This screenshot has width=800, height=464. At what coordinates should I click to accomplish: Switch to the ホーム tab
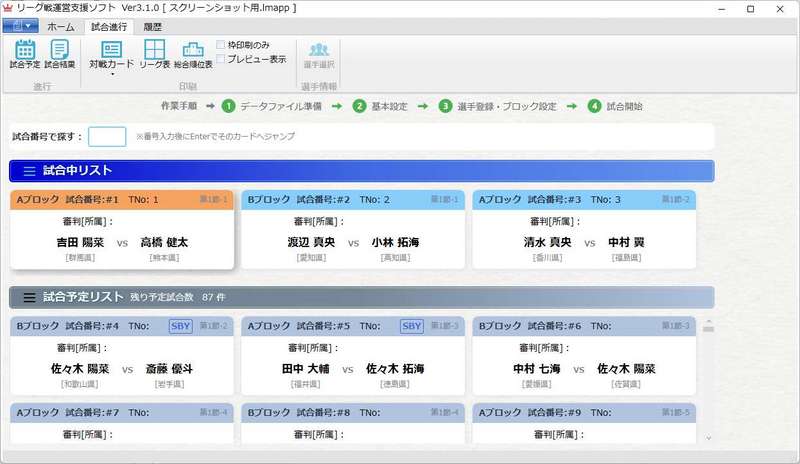[61, 27]
